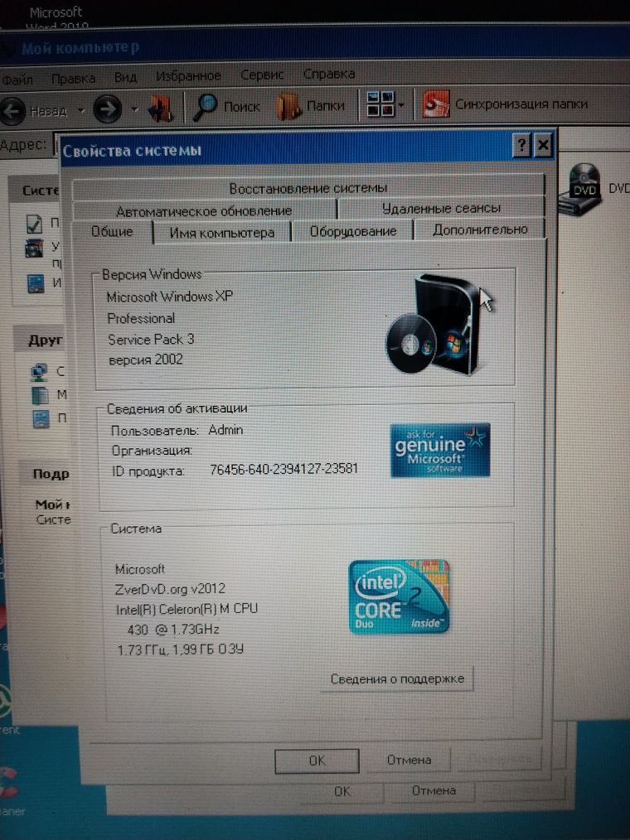Switch to Оборудование tab
The width and height of the screenshot is (630, 840).
353,231
